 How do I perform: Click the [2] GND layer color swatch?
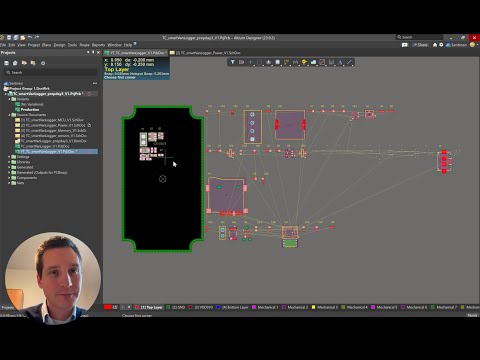pyautogui.click(x=168, y=307)
